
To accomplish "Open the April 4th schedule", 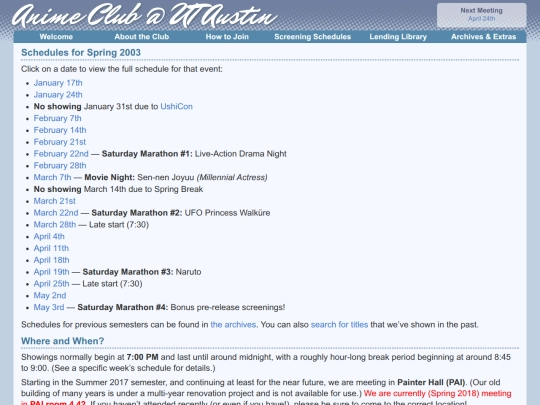I will point(49,237).
